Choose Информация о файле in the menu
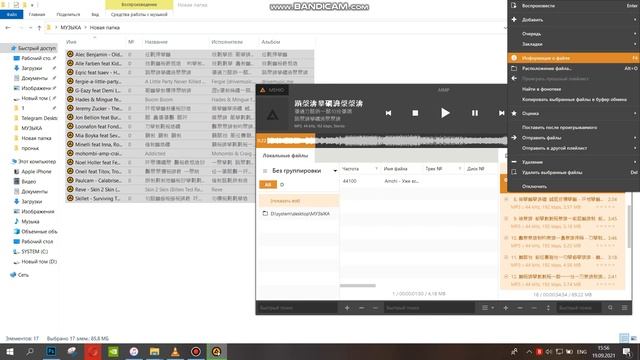Viewport: 640px width, 360px height. click(x=573, y=58)
